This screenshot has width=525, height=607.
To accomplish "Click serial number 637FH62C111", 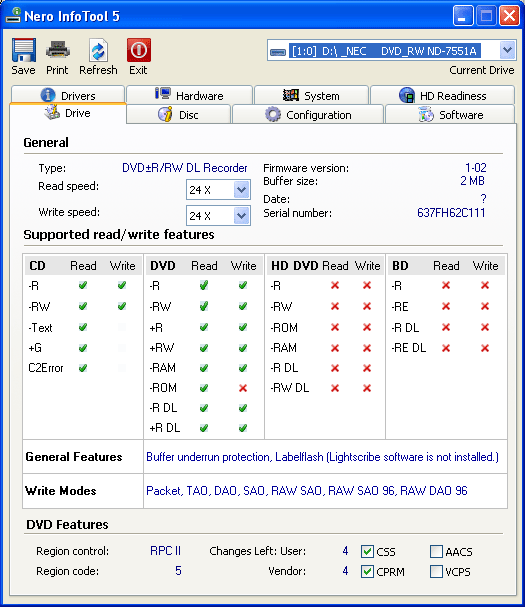I will (x=451, y=213).
